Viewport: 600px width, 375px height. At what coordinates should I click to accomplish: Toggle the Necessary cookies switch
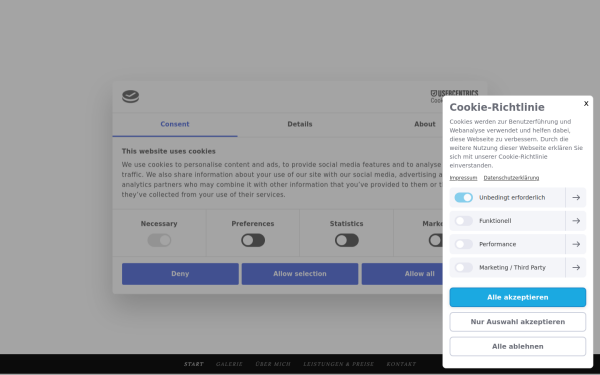click(159, 240)
